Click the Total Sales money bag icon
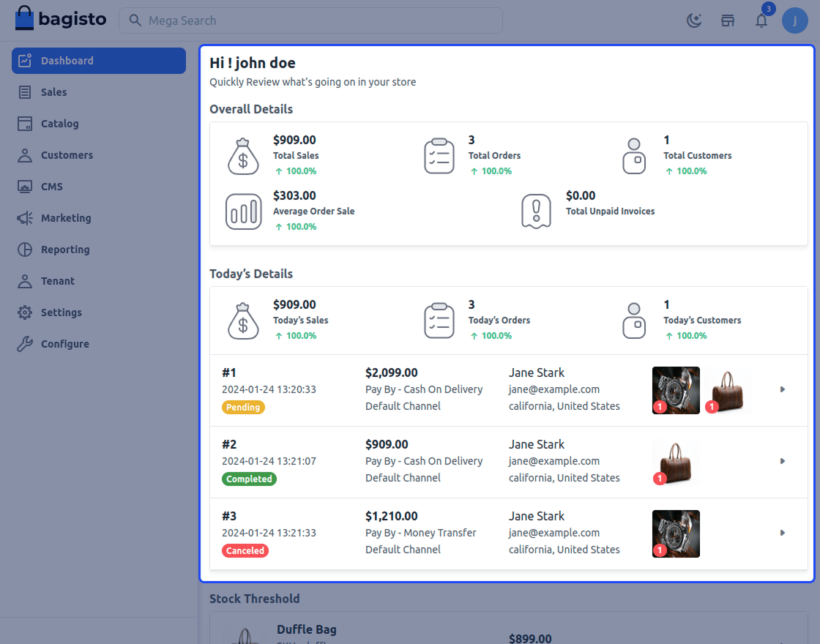 point(243,156)
